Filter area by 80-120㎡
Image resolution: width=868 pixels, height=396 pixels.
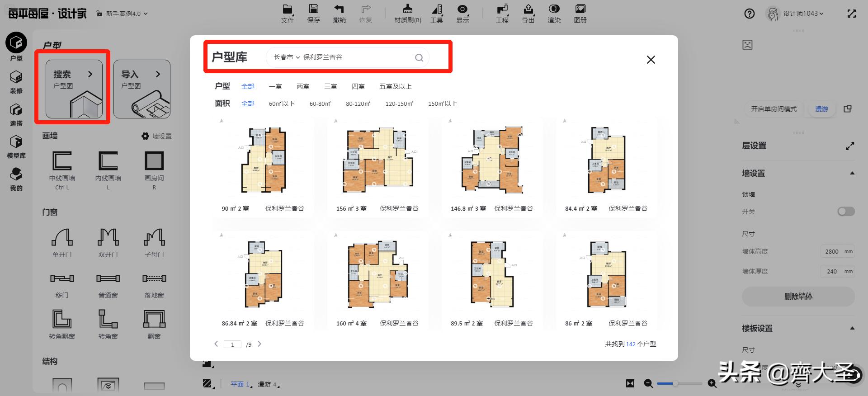(358, 104)
